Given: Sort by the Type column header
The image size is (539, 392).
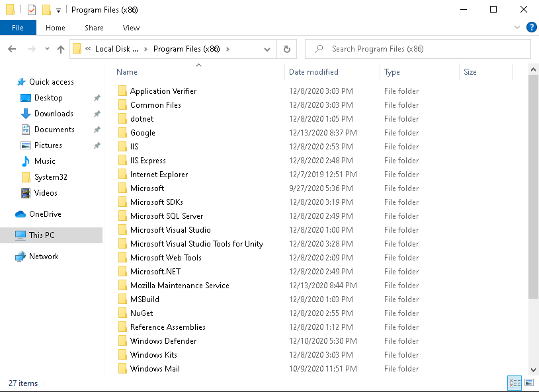Looking at the screenshot, I should [392, 72].
